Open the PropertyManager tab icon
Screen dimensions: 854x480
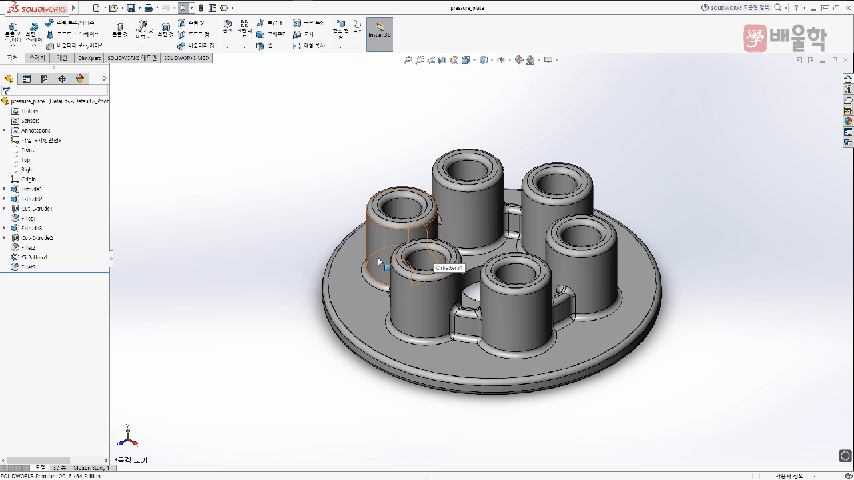coord(26,79)
